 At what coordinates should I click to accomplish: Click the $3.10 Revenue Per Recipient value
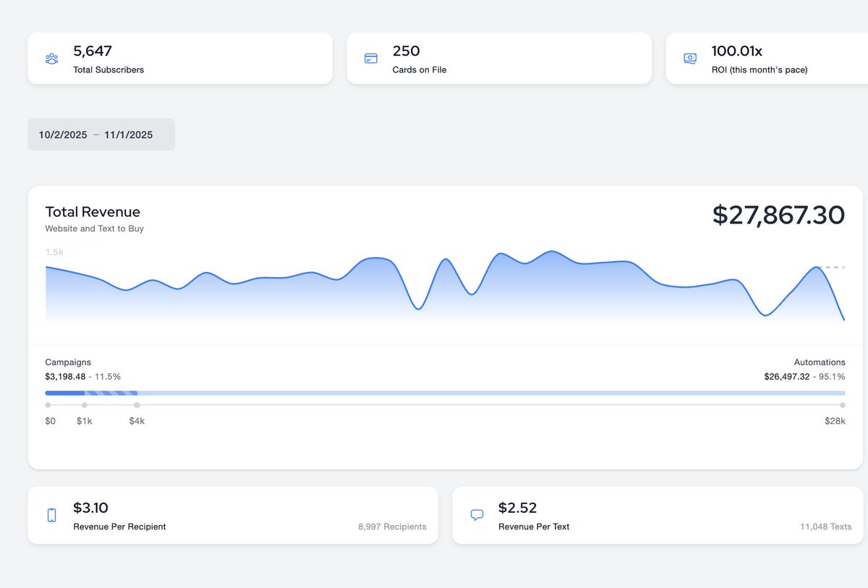tap(90, 508)
